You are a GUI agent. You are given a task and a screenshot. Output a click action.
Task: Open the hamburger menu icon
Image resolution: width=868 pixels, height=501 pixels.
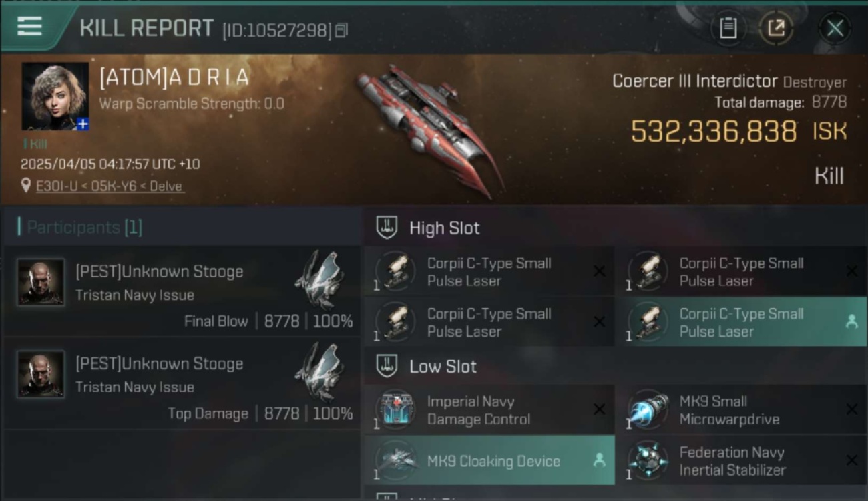29,26
